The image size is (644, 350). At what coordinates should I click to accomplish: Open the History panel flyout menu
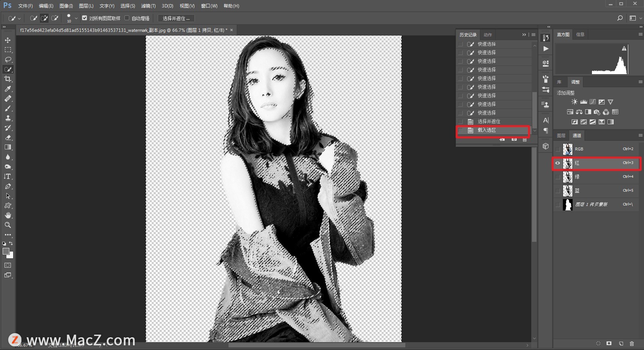533,34
